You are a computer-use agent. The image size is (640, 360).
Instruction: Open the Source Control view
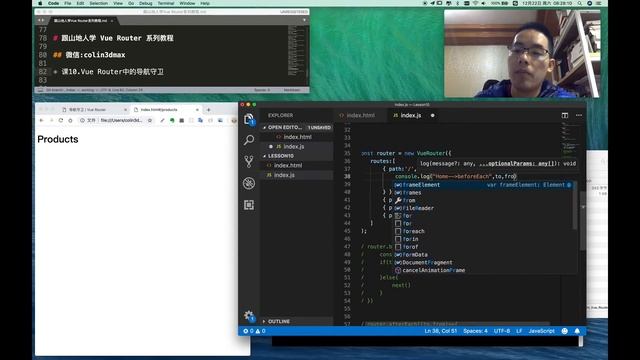point(249,162)
